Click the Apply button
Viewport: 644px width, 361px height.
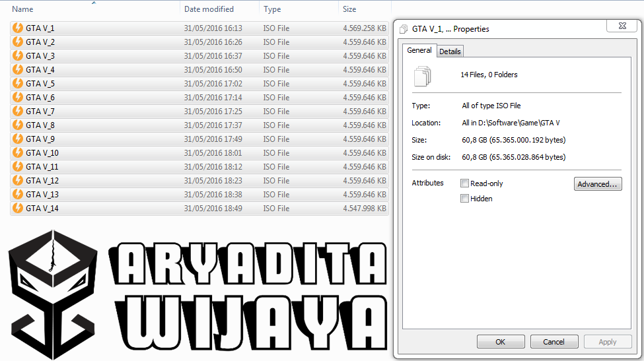coord(608,342)
